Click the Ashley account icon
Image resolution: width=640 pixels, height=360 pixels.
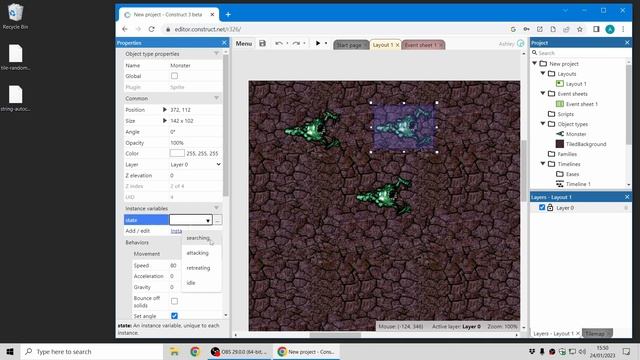[x=520, y=43]
